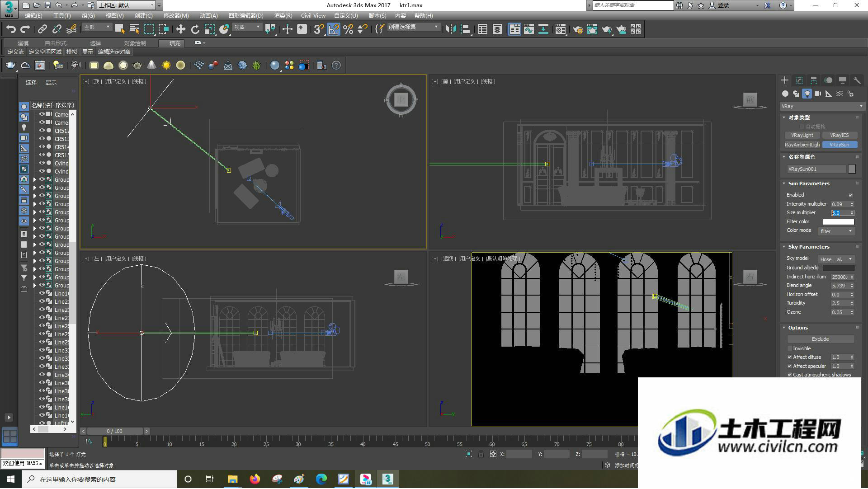Hide the Line34 object via its eye icon
The height and width of the screenshot is (489, 868).
pyautogui.click(x=42, y=375)
